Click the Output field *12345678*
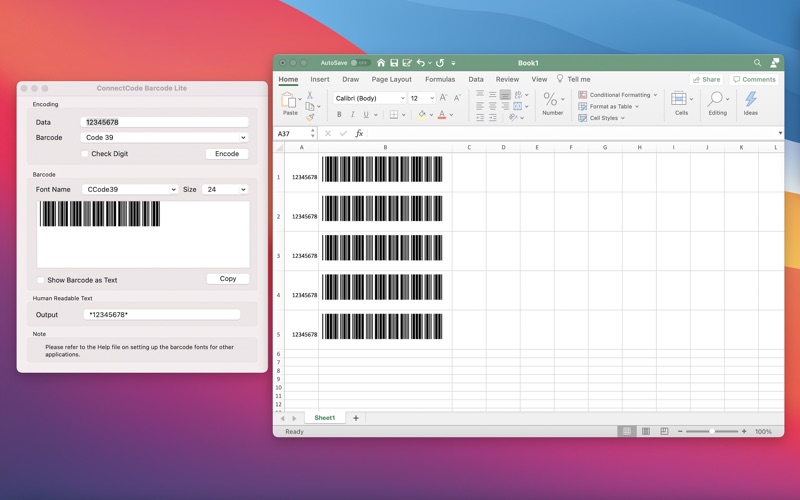The height and width of the screenshot is (500, 800). click(162, 314)
